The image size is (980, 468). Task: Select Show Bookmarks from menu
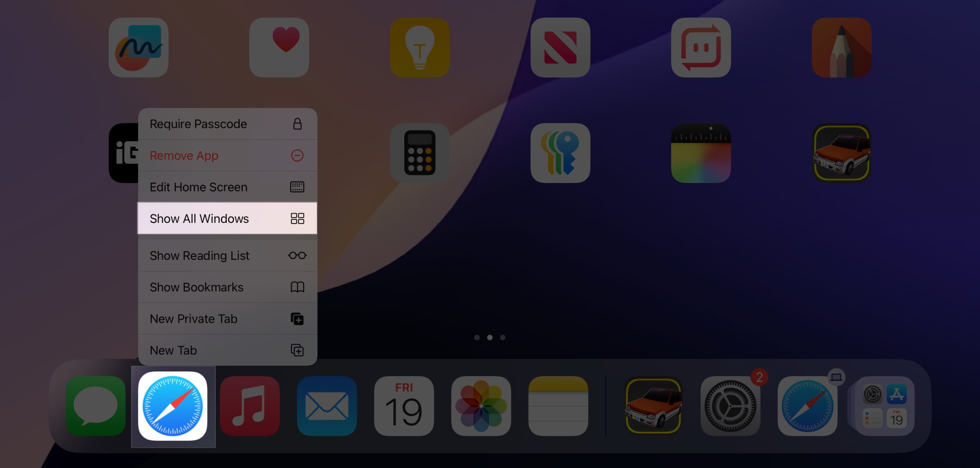pos(227,286)
